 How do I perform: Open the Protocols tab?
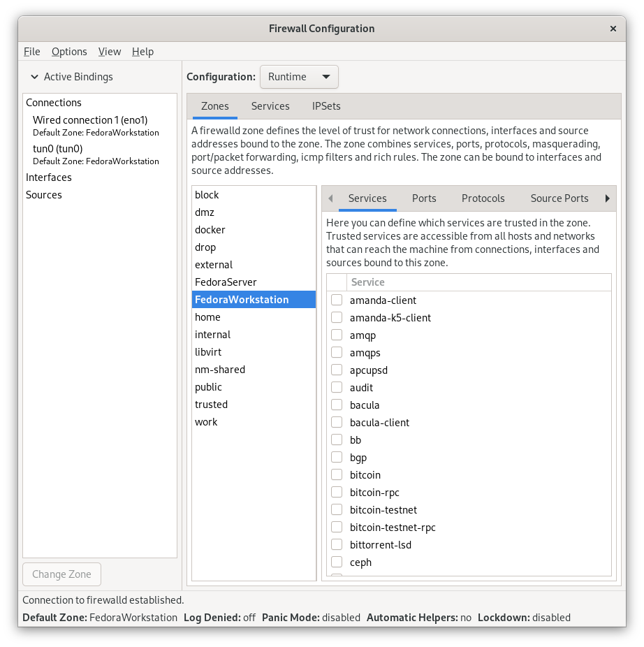[483, 198]
